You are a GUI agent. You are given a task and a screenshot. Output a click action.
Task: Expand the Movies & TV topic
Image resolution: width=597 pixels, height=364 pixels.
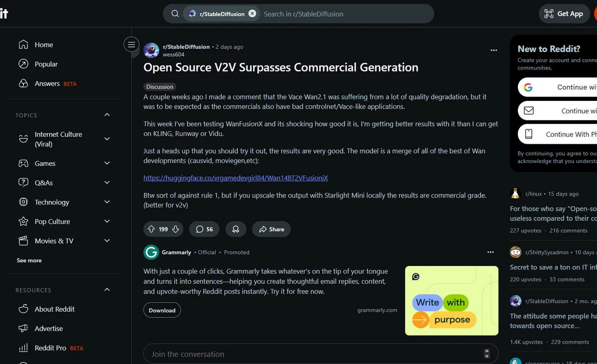coord(107,241)
